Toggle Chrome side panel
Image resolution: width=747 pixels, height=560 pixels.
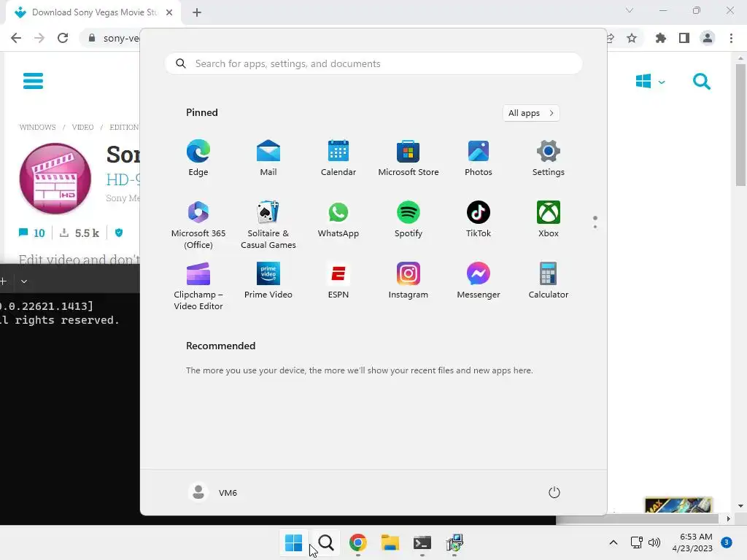684,38
